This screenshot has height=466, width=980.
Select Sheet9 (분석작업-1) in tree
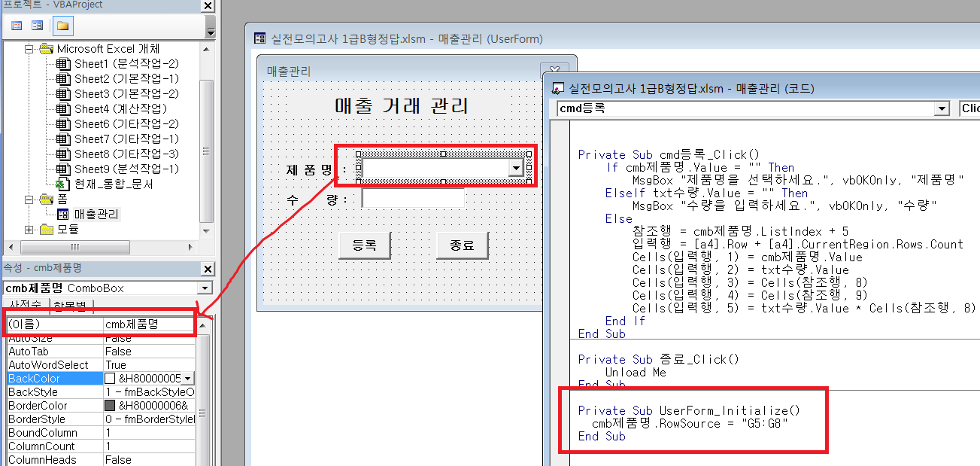pyautogui.click(x=126, y=169)
